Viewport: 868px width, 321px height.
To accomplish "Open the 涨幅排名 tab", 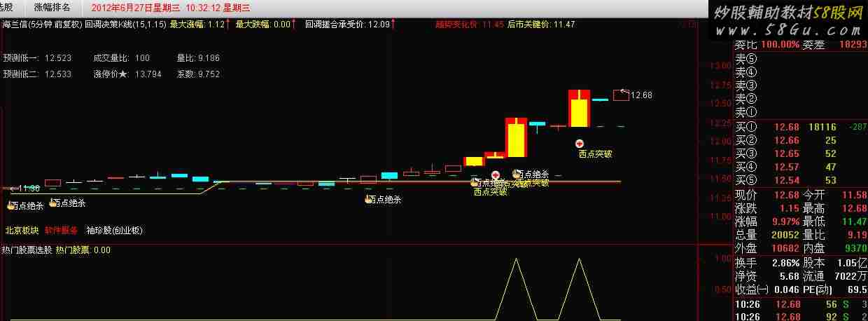I will pos(52,7).
